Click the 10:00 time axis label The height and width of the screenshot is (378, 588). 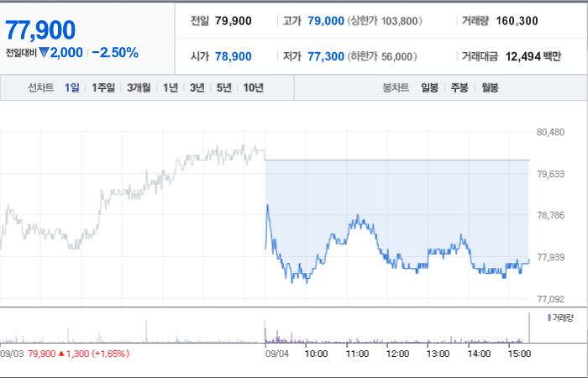click(x=316, y=354)
